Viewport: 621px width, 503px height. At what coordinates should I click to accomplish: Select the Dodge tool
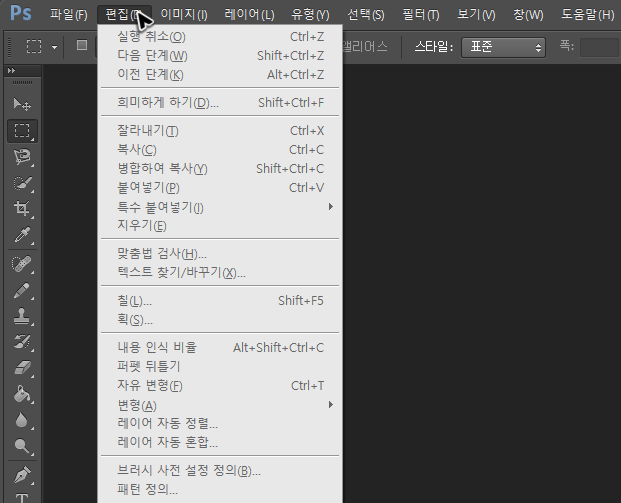22,446
